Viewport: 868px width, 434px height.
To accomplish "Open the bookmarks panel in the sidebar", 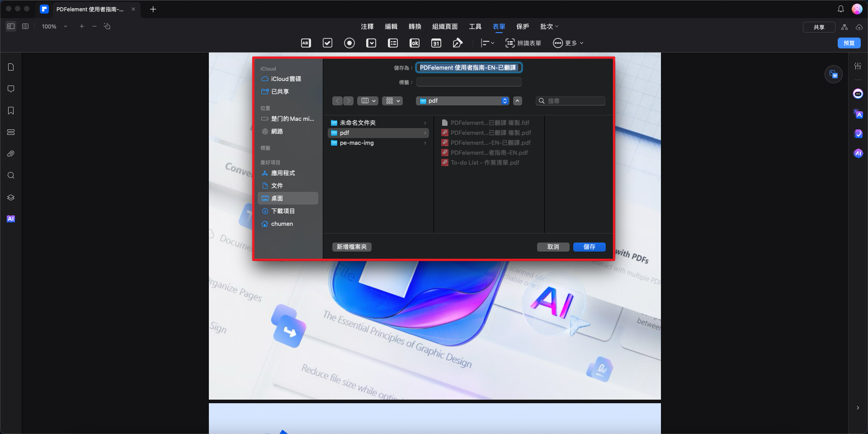I will point(11,110).
